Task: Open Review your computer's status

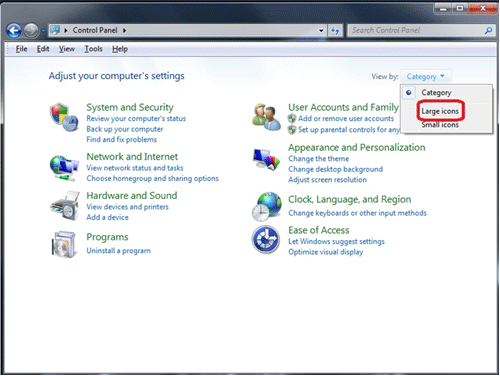Action: pos(136,119)
